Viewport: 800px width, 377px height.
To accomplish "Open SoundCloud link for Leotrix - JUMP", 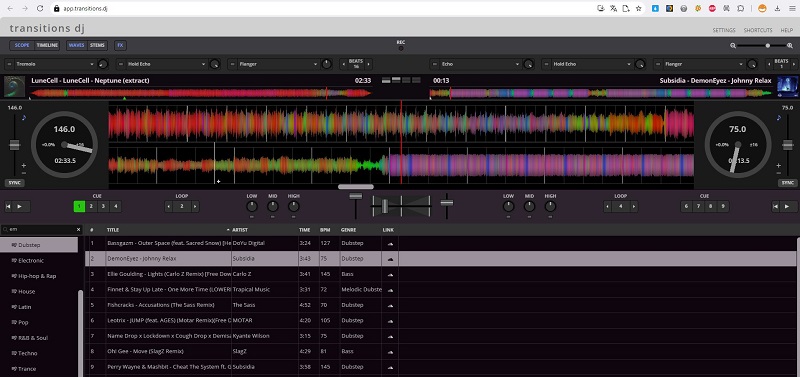I will [x=390, y=320].
